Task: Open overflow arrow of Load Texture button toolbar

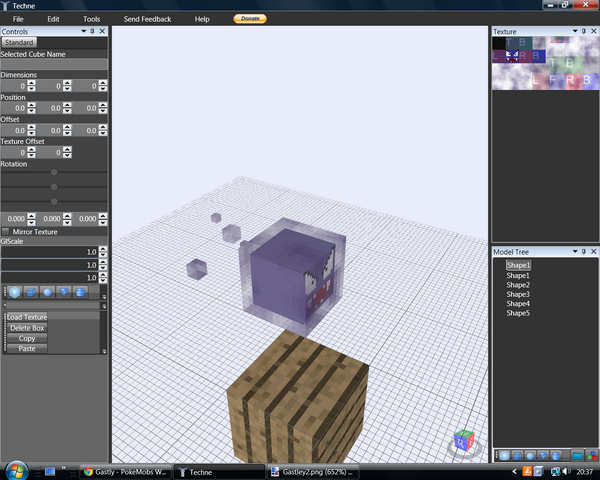Action: (104, 351)
